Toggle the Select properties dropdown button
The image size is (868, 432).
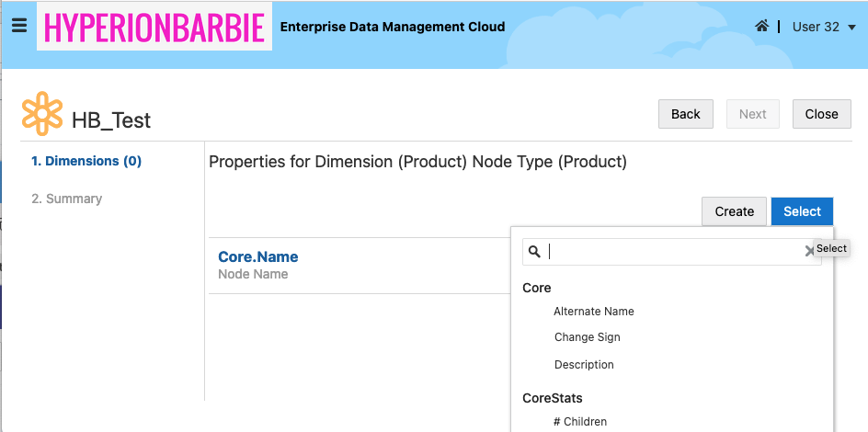coord(802,211)
